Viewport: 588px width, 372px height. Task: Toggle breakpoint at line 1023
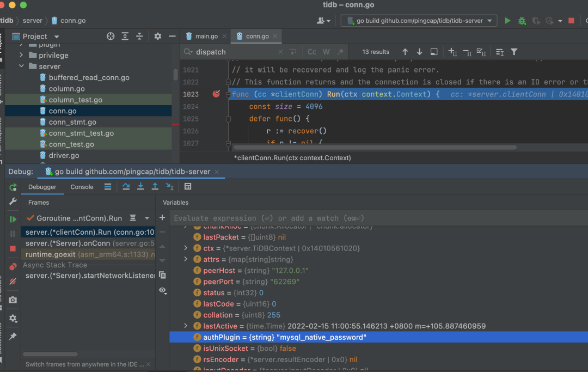tap(216, 94)
